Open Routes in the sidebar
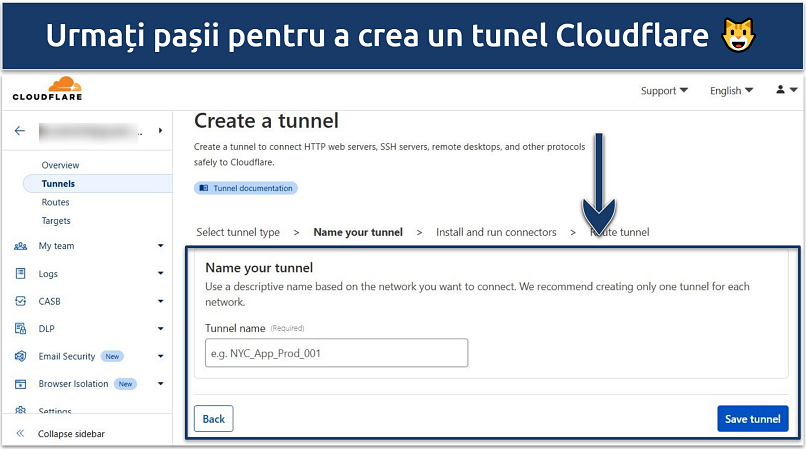This screenshot has width=806, height=449. click(x=55, y=202)
